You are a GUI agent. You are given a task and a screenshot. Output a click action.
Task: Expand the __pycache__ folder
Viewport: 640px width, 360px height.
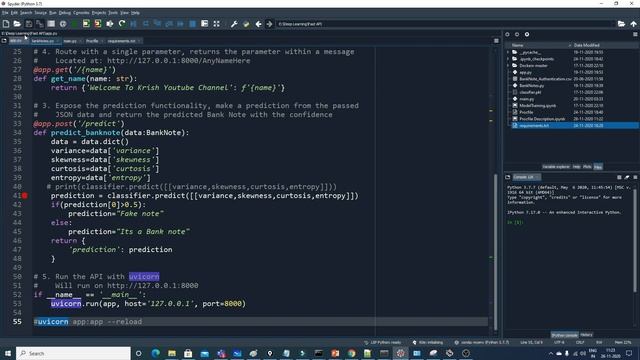(x=509, y=52)
